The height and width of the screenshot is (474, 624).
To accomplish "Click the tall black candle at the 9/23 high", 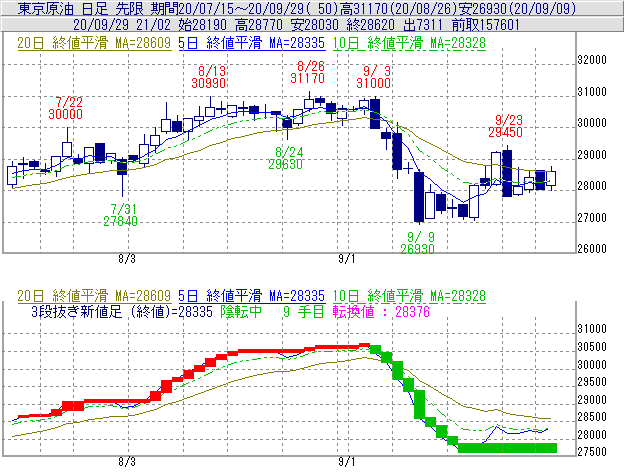I will coord(507,173).
